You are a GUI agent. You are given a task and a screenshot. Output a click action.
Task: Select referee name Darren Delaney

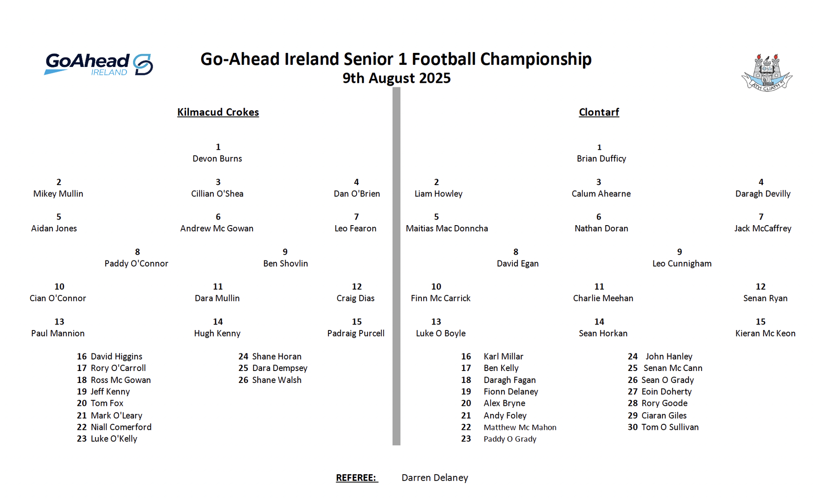[x=435, y=478]
